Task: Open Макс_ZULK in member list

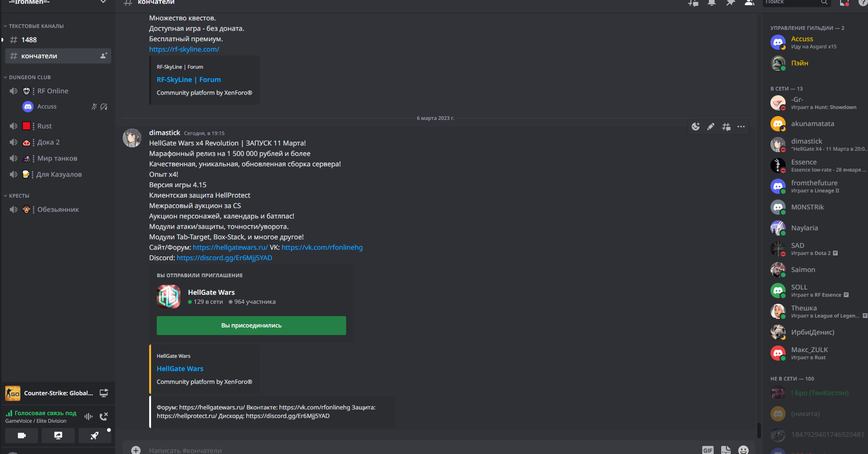Action: pos(817,353)
